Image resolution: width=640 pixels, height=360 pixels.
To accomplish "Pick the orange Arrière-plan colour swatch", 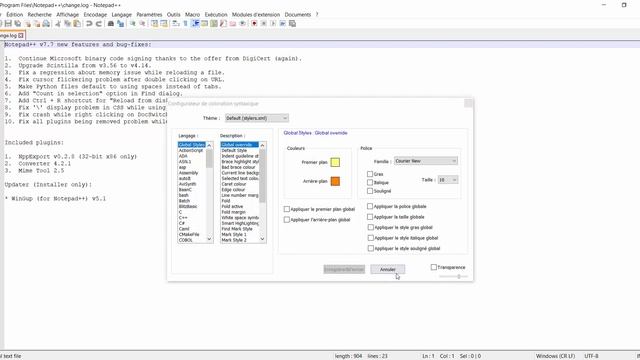I will tap(335, 181).
